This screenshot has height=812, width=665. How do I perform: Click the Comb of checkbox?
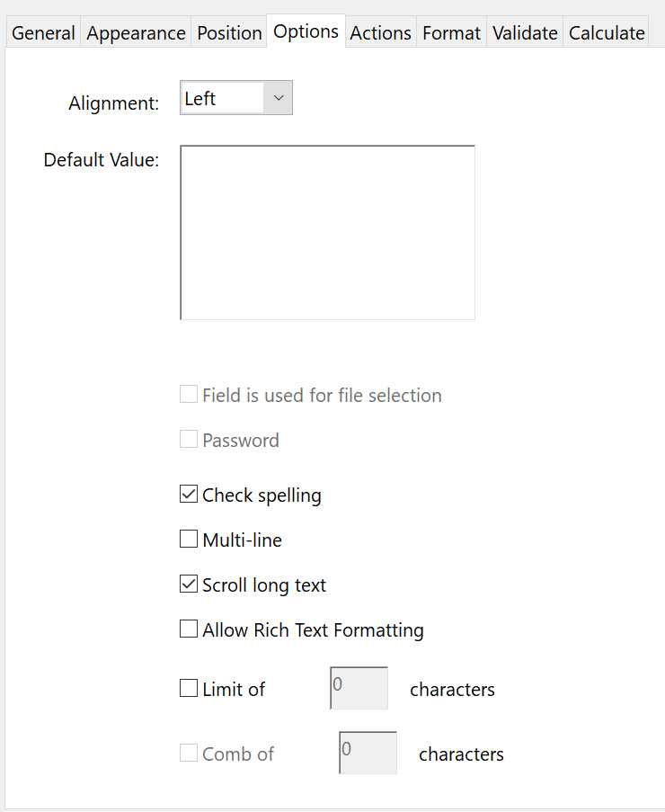189,753
